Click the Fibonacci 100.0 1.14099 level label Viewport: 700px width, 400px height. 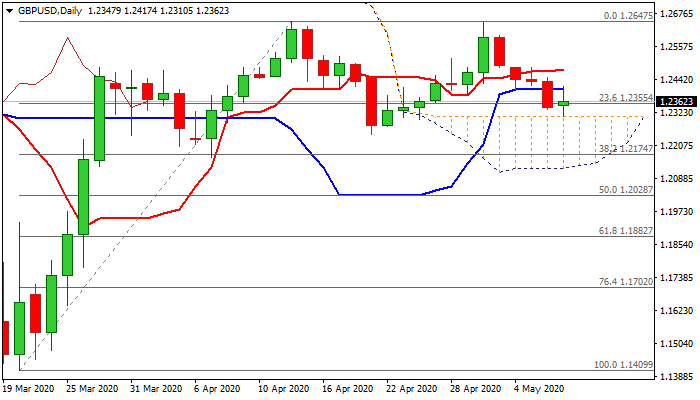623,365
